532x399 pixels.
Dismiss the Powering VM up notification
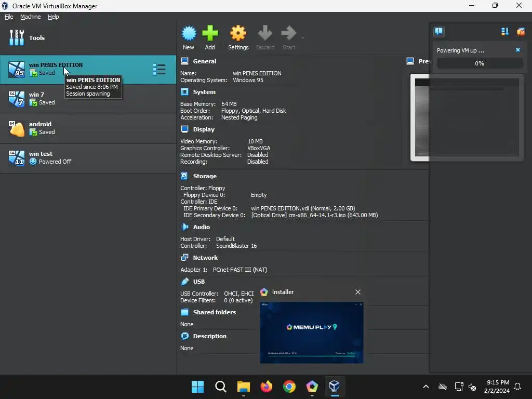518,50
